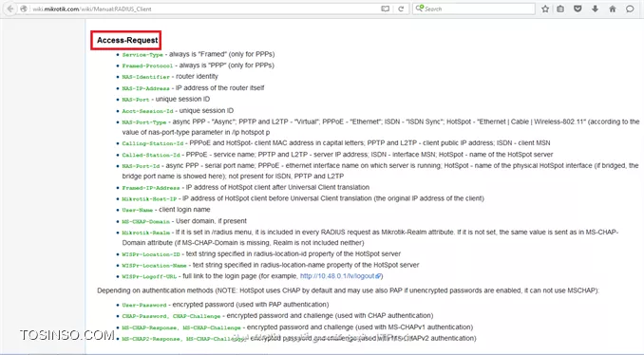The height and width of the screenshot is (355, 644).
Task: Select the Called-Station-Id attribute name
Action: click(151, 155)
